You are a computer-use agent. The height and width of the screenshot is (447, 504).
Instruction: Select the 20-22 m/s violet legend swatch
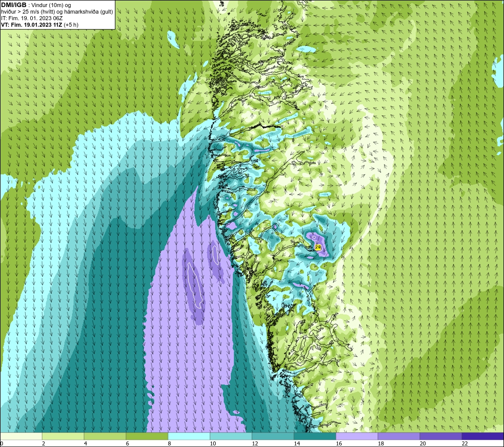click(x=440, y=436)
